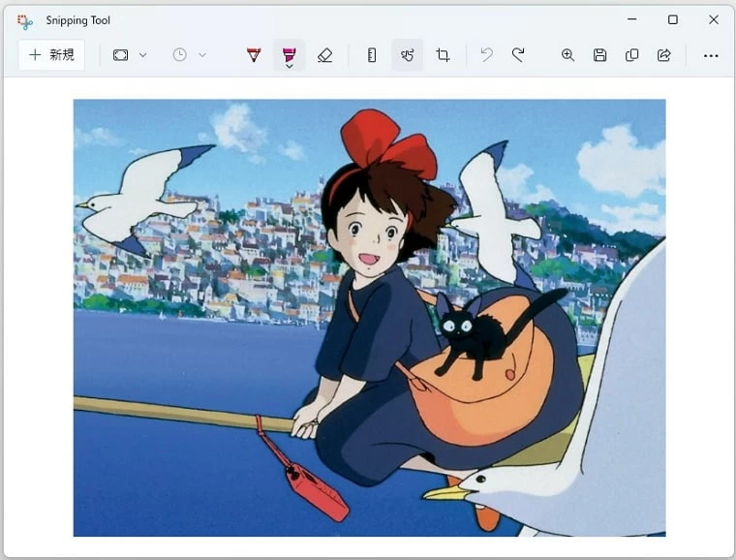This screenshot has height=560, width=736.
Task: Maximize the Snipping Tool window
Action: [673, 19]
